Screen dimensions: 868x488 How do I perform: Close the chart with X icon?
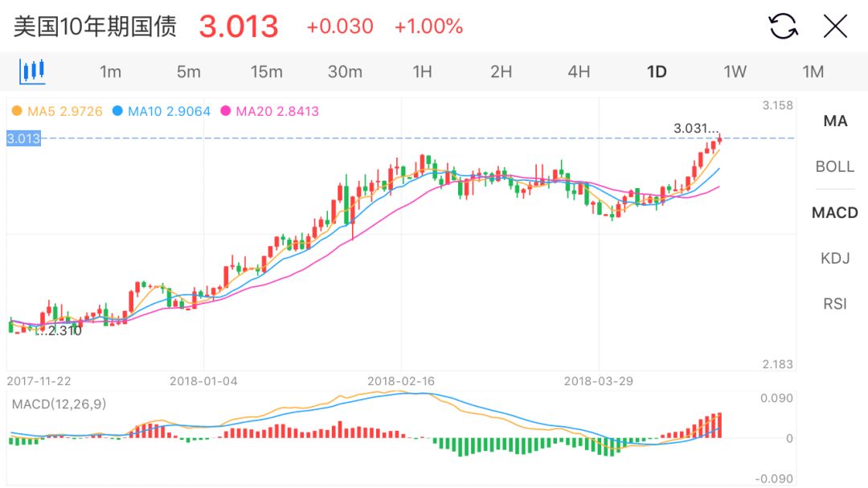pyautogui.click(x=835, y=27)
